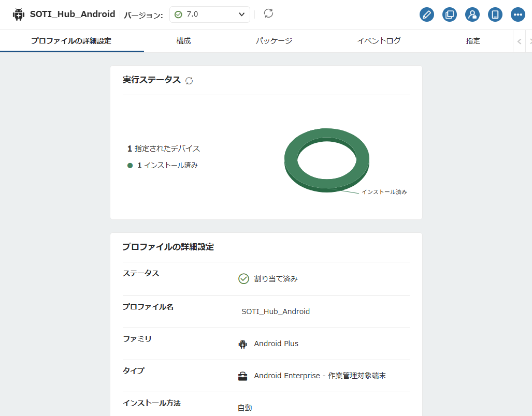The height and width of the screenshot is (416, 532).
Task: Open the more options ellipsis menu
Action: tap(517, 14)
